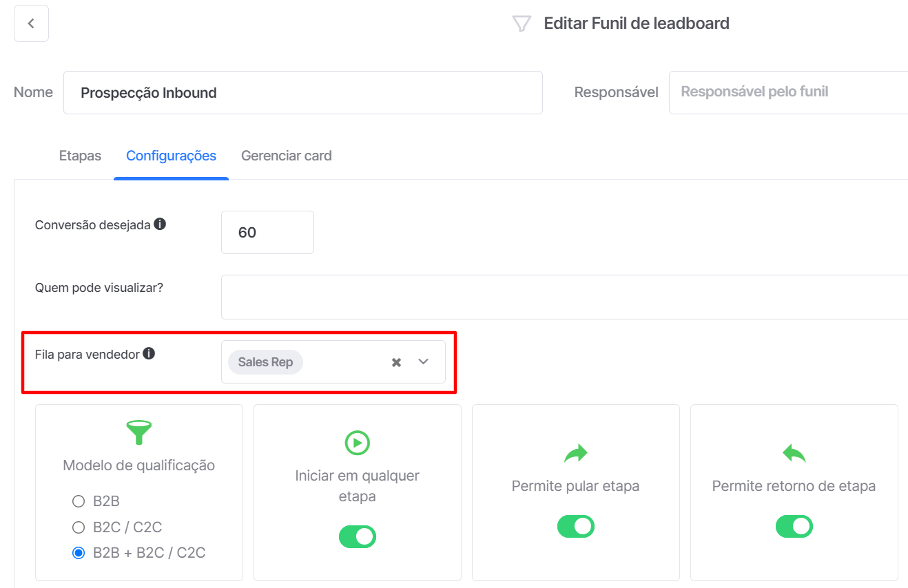Viewport: 908px width, 588px height.
Task: Expand the Fila para vendedor dropdown chevron
Action: [424, 361]
